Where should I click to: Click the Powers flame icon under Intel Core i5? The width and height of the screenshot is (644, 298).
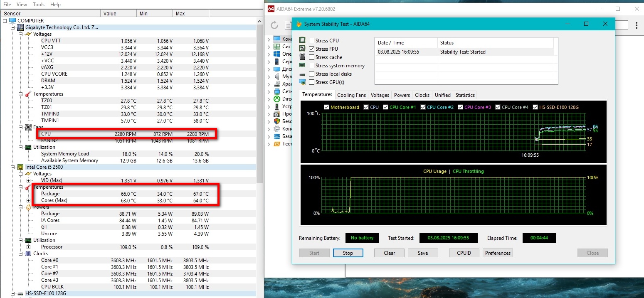28,207
